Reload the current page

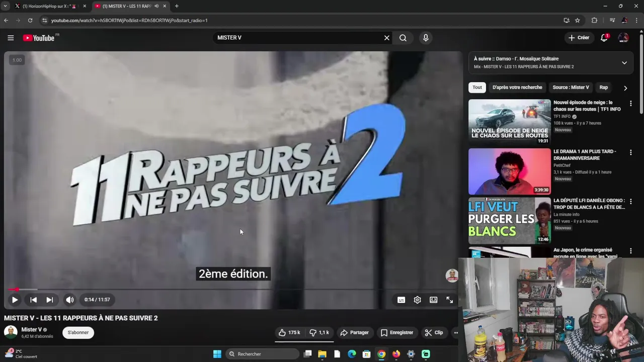30,20
